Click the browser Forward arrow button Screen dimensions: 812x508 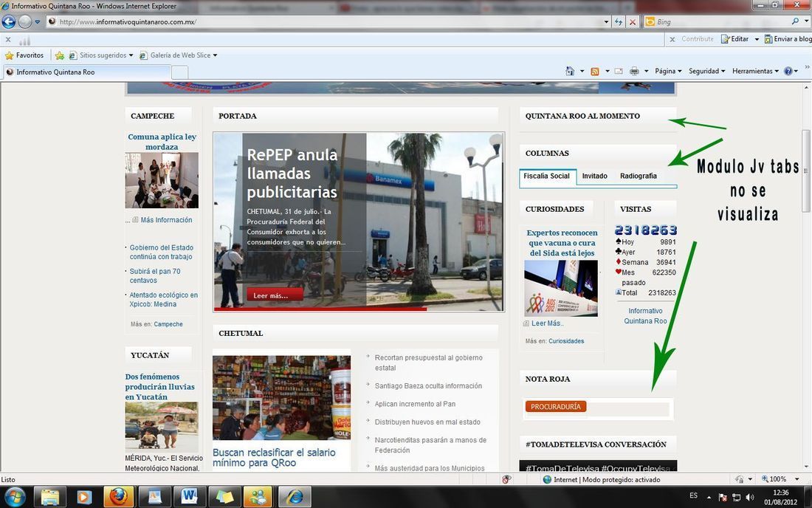point(25,21)
